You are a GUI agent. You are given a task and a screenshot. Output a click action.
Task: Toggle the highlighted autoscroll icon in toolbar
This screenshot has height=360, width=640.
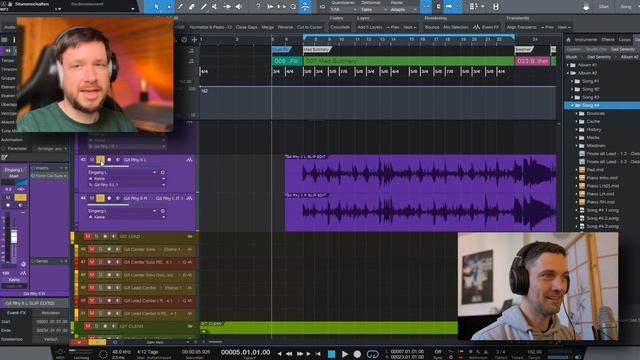(449, 7)
